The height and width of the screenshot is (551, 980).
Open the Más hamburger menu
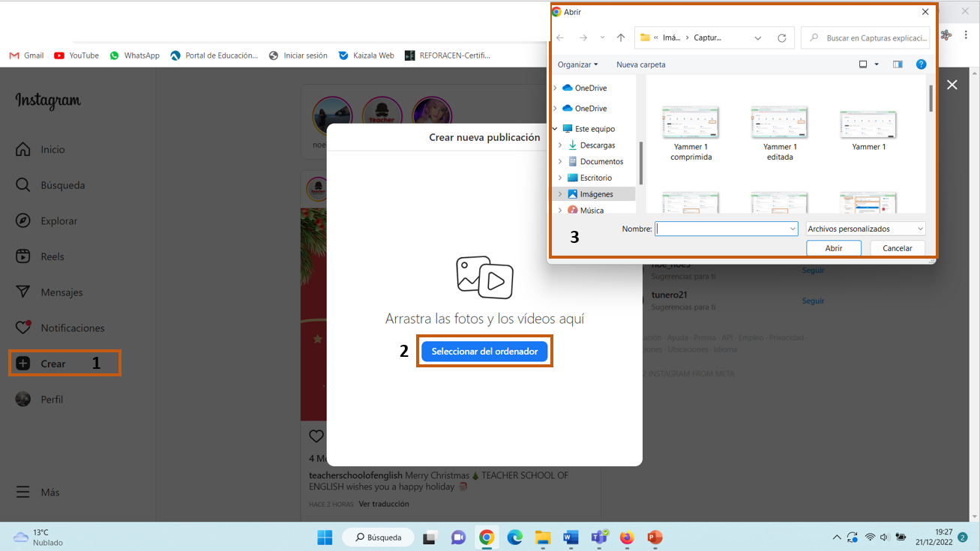pos(23,493)
